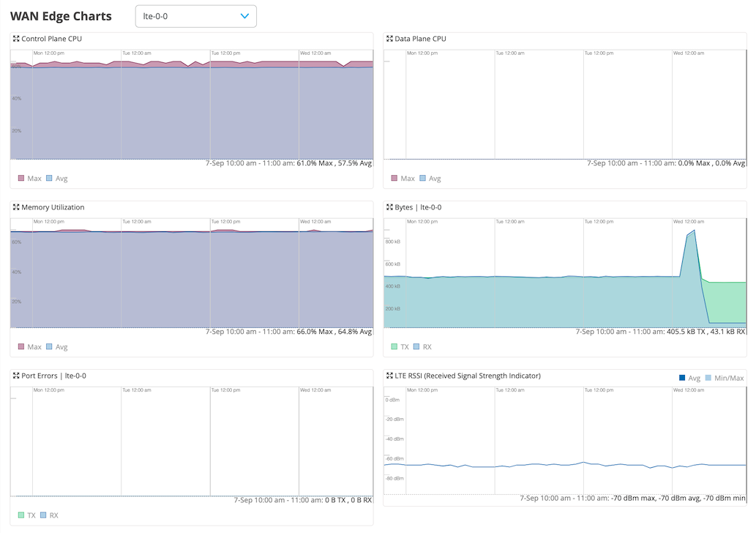Toggle Avg series in Control Plane CPU legend

pyautogui.click(x=56, y=179)
